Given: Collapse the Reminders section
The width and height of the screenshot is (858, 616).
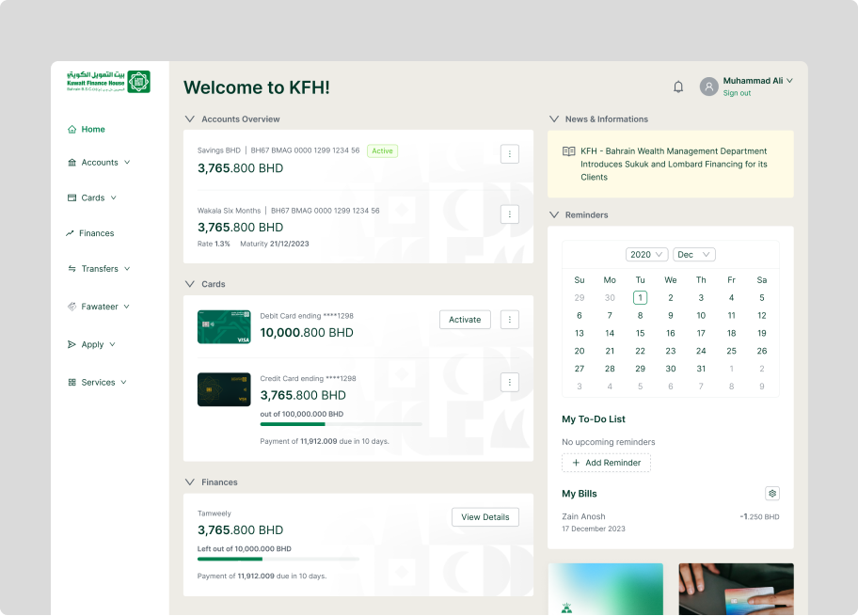Looking at the screenshot, I should pos(554,214).
